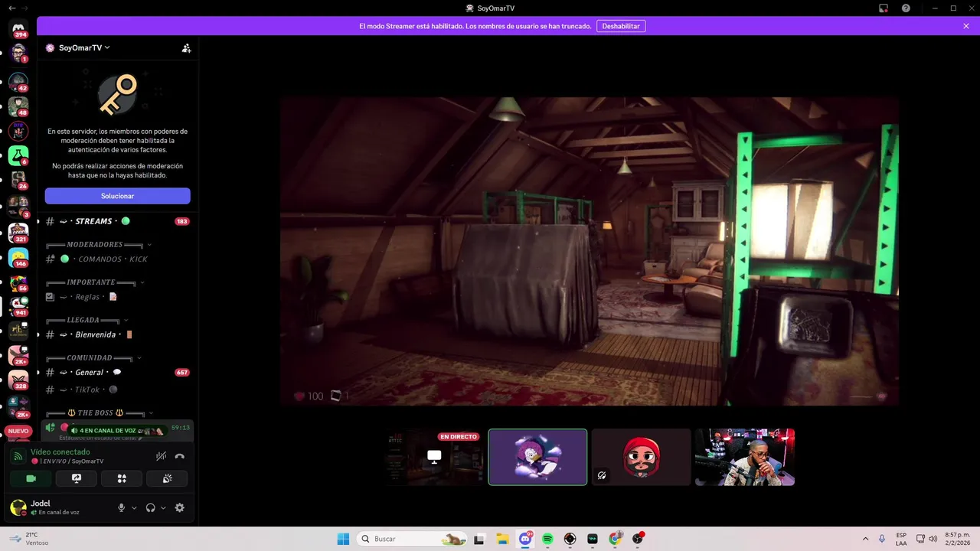Open activities launcher button
980x551 pixels.
(122, 478)
